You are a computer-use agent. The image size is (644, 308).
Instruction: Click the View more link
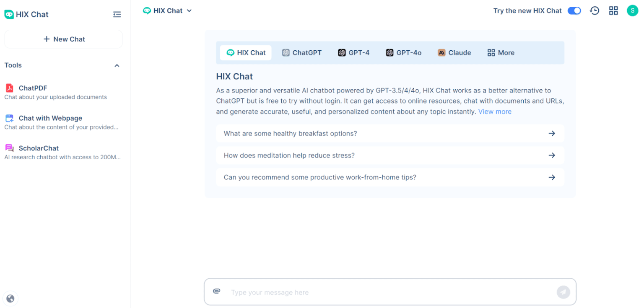(495, 111)
